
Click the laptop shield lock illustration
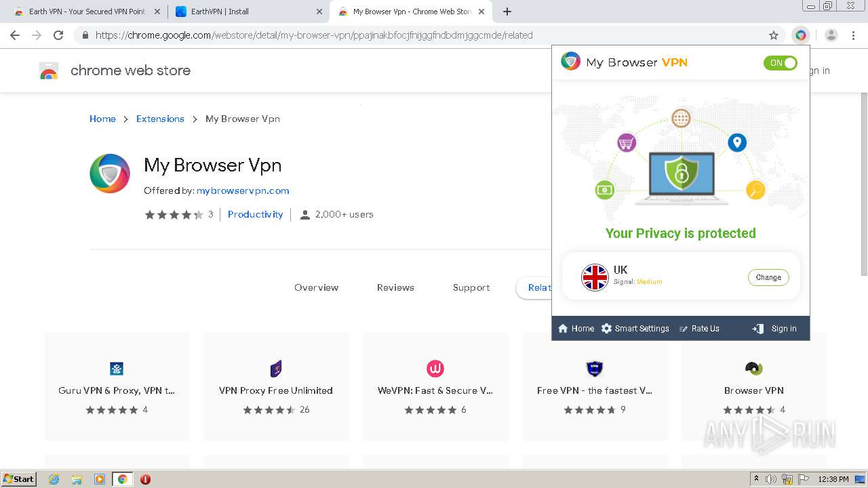coord(682,178)
